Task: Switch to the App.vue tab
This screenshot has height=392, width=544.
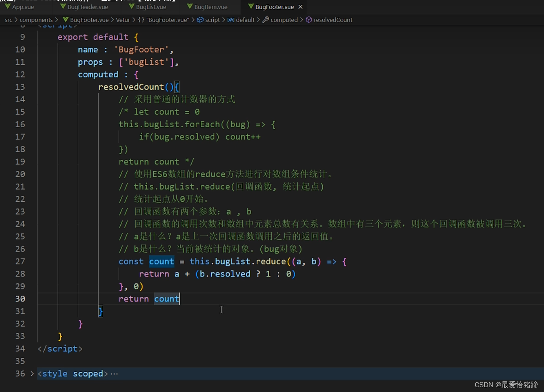Action: (x=23, y=7)
